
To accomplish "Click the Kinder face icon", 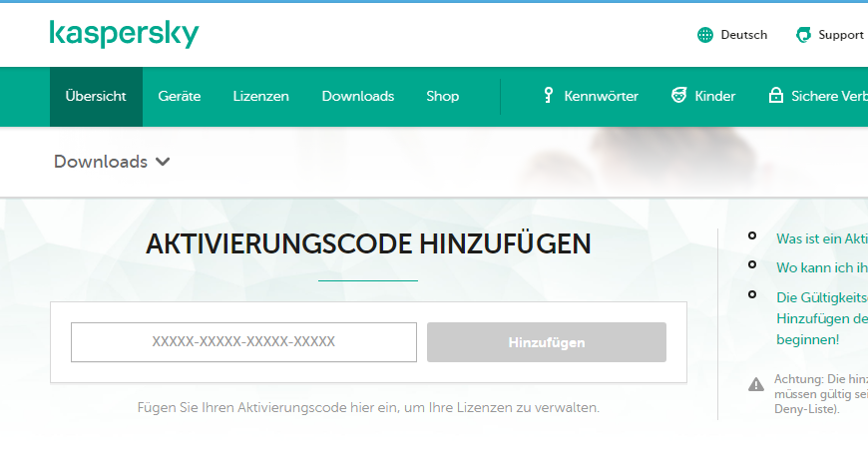I will click(x=678, y=95).
